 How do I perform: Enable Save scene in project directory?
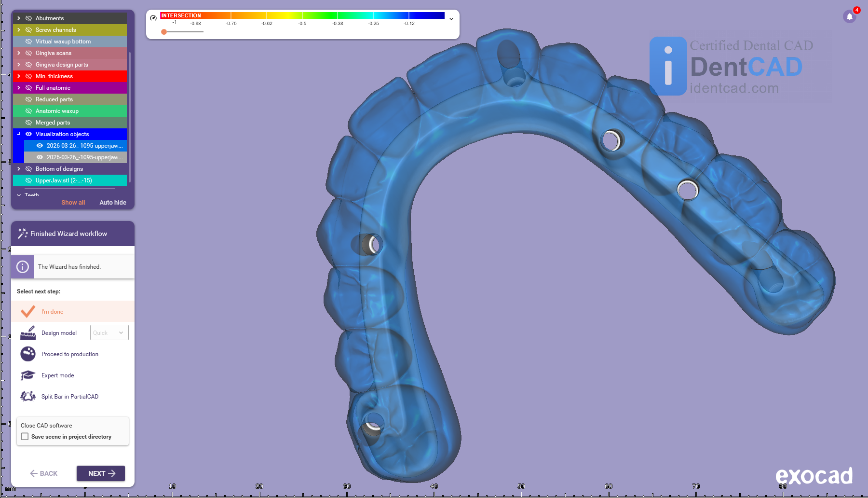(25, 437)
